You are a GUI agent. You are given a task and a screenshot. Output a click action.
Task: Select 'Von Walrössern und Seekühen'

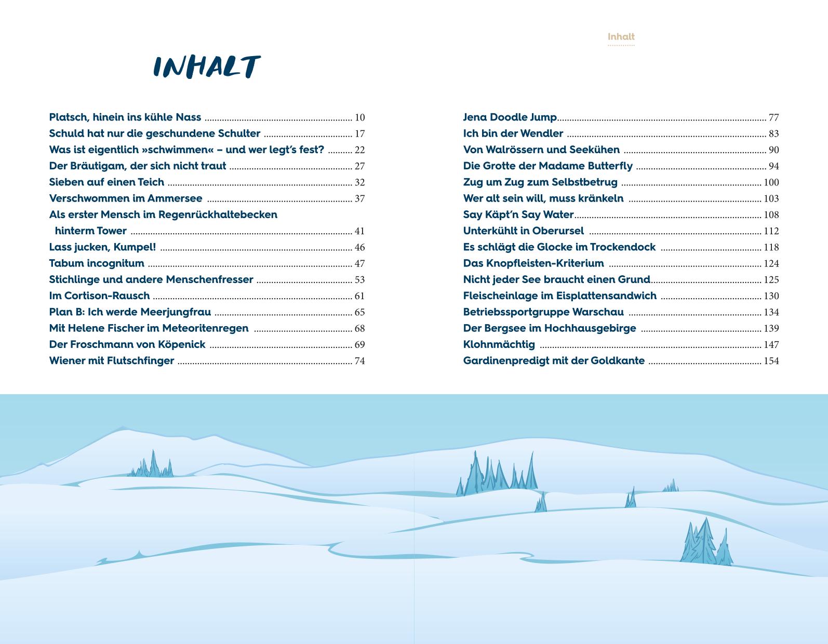click(541, 150)
